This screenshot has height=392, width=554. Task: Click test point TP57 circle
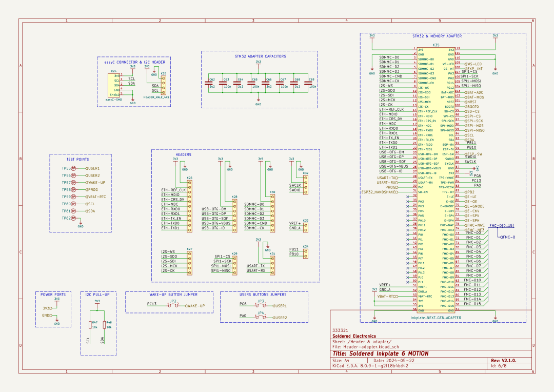click(73, 183)
